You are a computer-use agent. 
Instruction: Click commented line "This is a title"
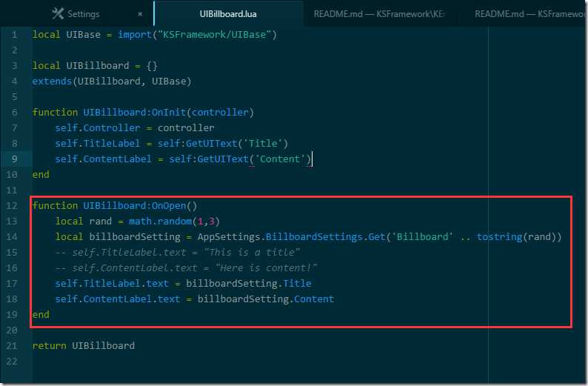pyautogui.click(x=178, y=253)
